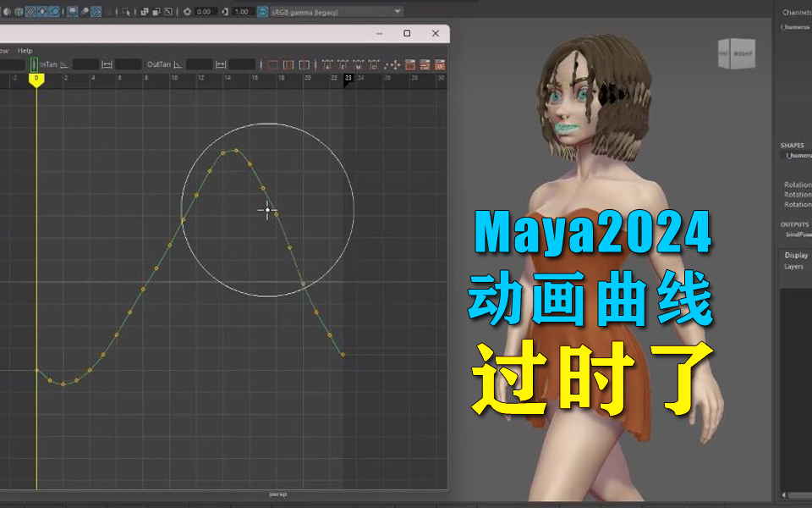Image resolution: width=812 pixels, height=508 pixels.
Task: Click the last orange icon on Graph Editor toolbar
Action: pos(440,65)
